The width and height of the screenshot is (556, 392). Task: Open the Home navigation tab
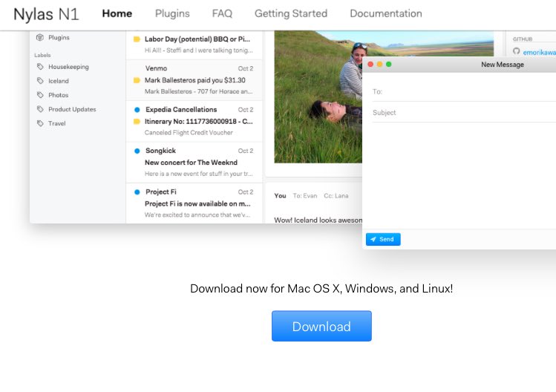pos(117,13)
